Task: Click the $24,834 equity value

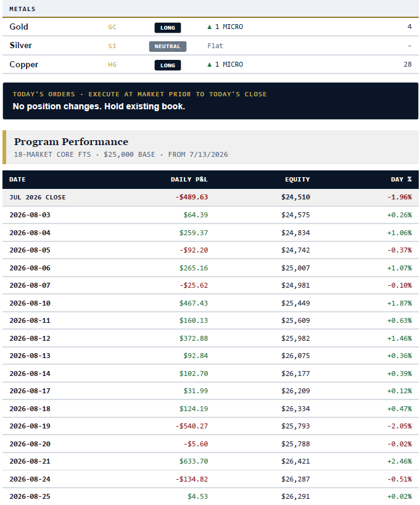Action: pyautogui.click(x=295, y=233)
